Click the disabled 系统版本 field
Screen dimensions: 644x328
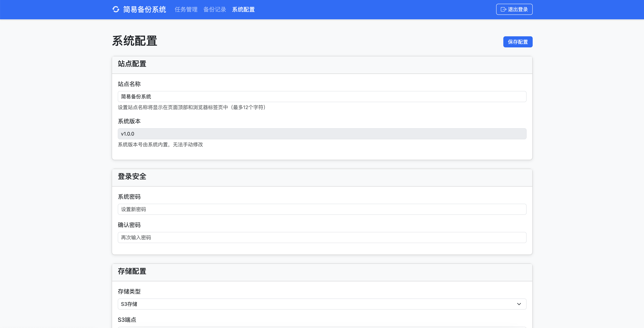pyautogui.click(x=322, y=134)
